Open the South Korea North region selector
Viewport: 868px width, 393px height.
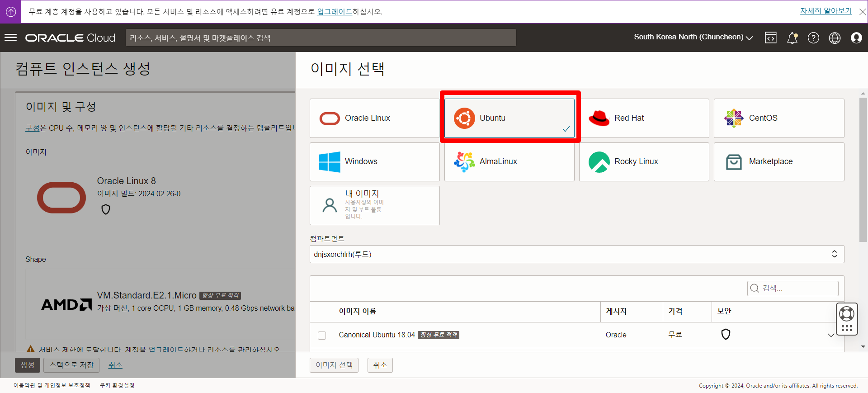coord(693,37)
